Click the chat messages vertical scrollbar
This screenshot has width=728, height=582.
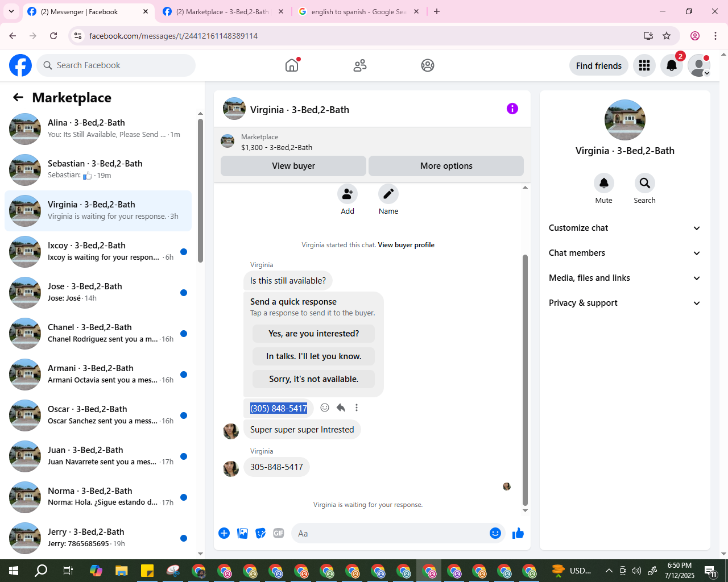click(x=525, y=380)
